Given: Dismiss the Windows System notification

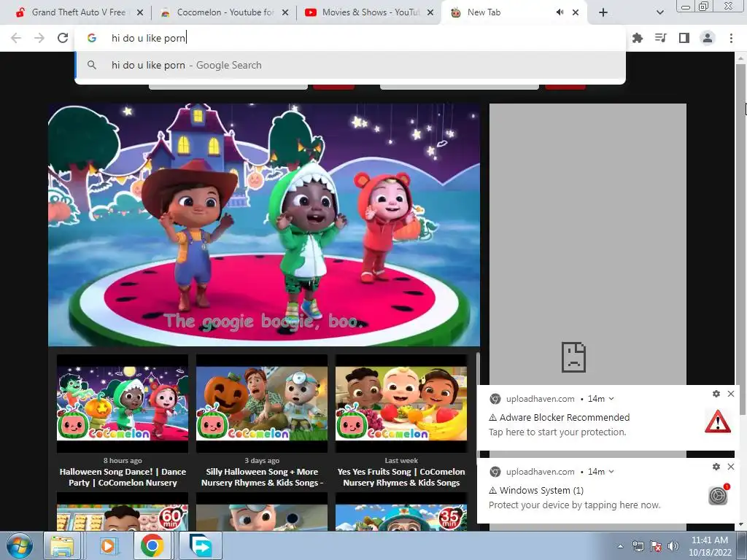Looking at the screenshot, I should pos(731,467).
